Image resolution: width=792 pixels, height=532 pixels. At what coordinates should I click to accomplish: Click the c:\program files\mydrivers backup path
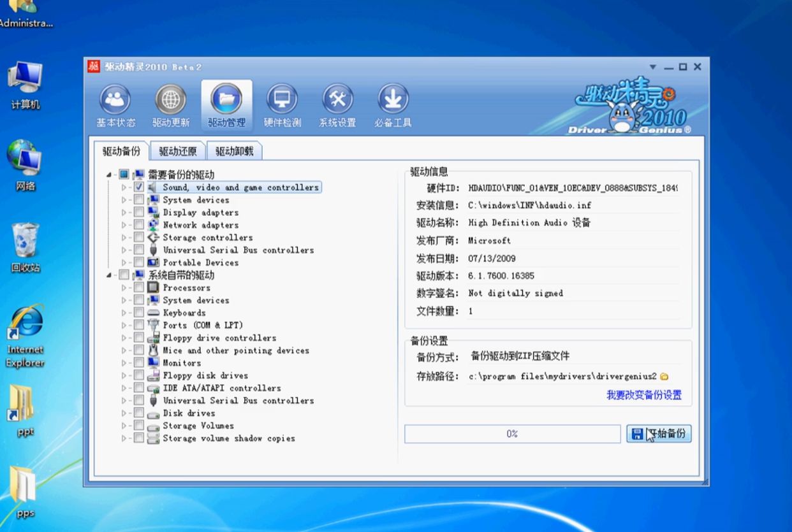[562, 377]
